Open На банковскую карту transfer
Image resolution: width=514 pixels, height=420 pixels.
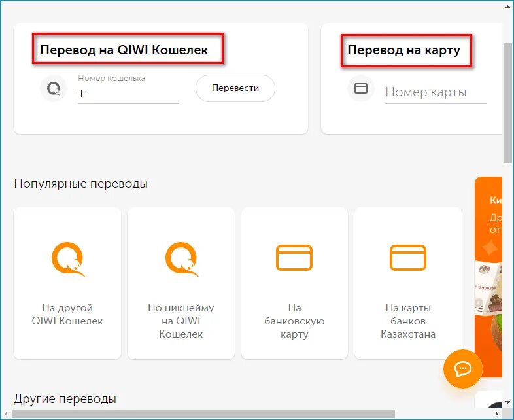pyautogui.click(x=294, y=283)
